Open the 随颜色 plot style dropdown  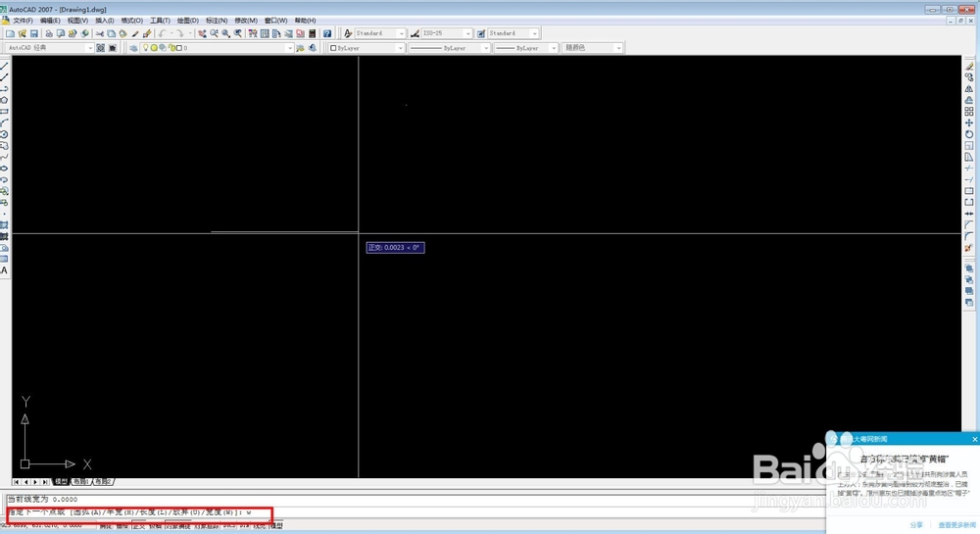[x=618, y=47]
